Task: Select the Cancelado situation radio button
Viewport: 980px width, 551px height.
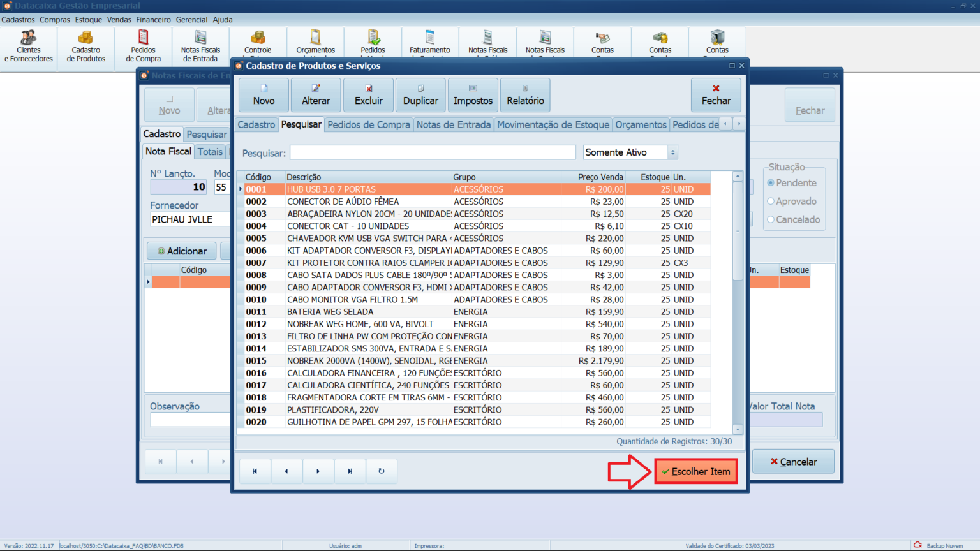Action: pyautogui.click(x=771, y=220)
